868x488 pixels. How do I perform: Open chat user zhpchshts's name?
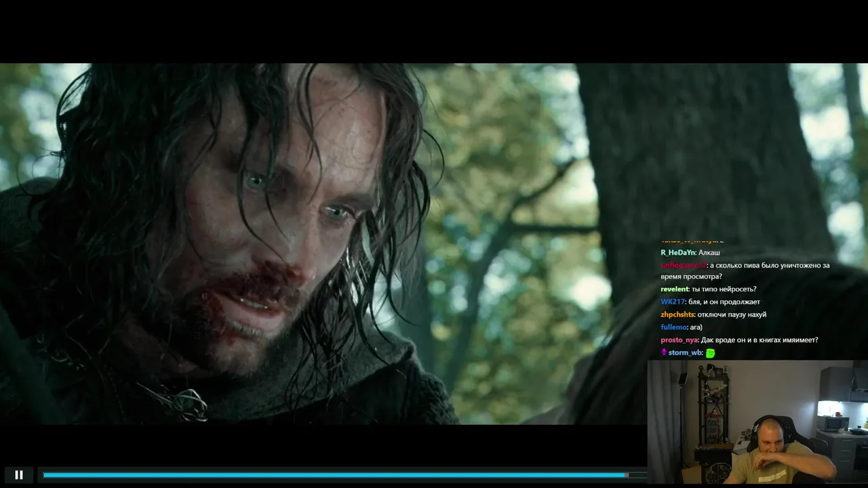point(677,314)
